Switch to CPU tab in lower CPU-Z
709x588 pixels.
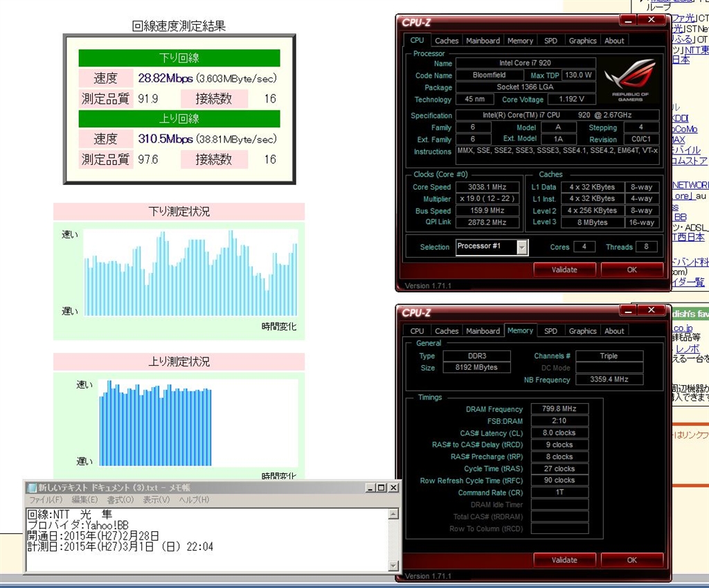coord(417,331)
